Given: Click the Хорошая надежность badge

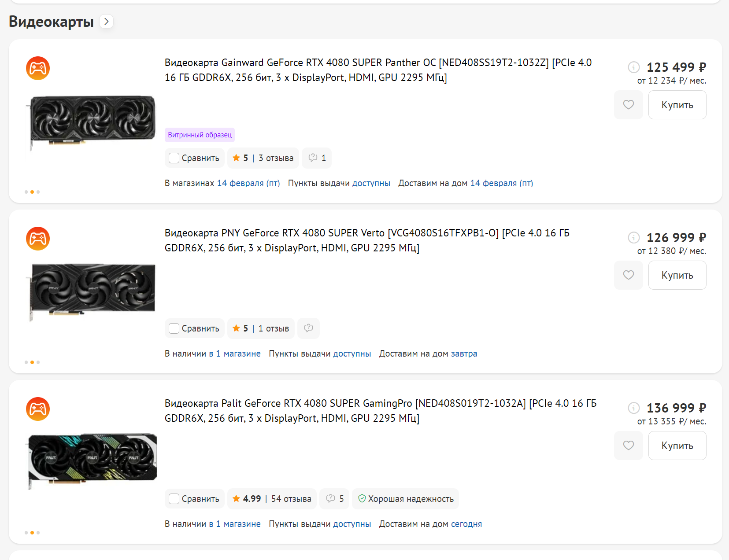Looking at the screenshot, I should tap(405, 499).
